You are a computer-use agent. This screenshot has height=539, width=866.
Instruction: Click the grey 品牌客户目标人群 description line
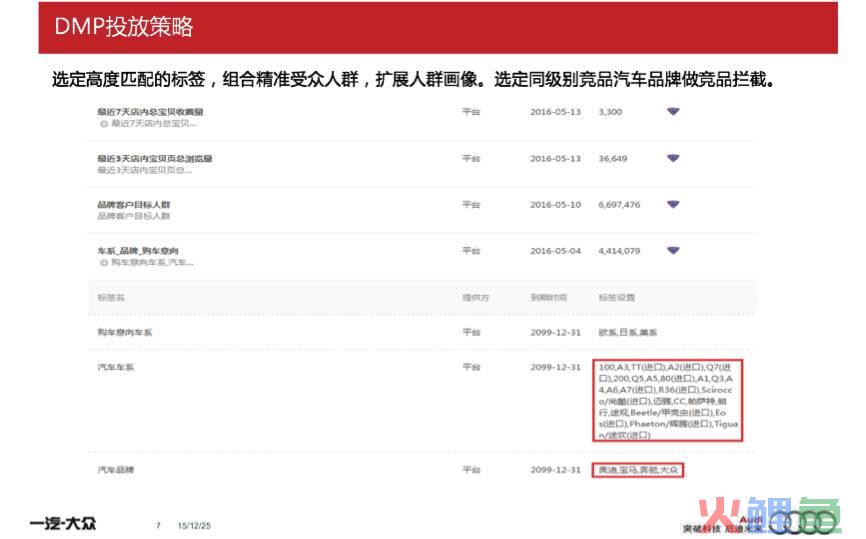(134, 216)
